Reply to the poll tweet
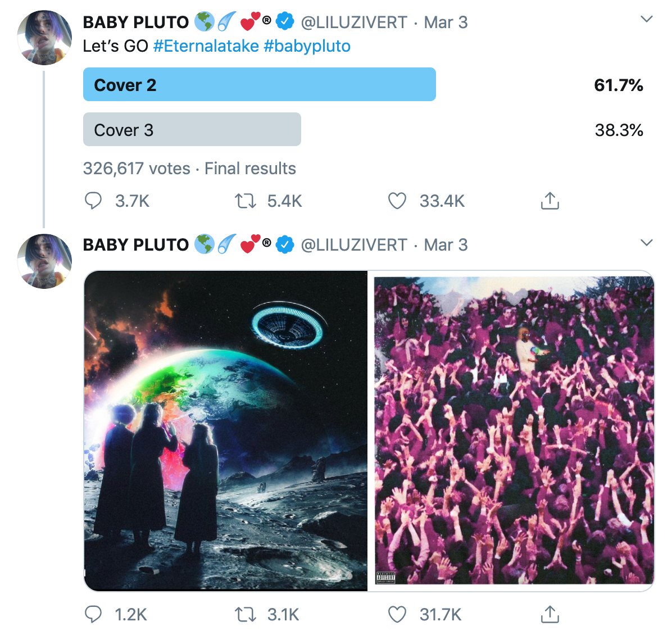This screenshot has height=635, width=672. tap(93, 201)
